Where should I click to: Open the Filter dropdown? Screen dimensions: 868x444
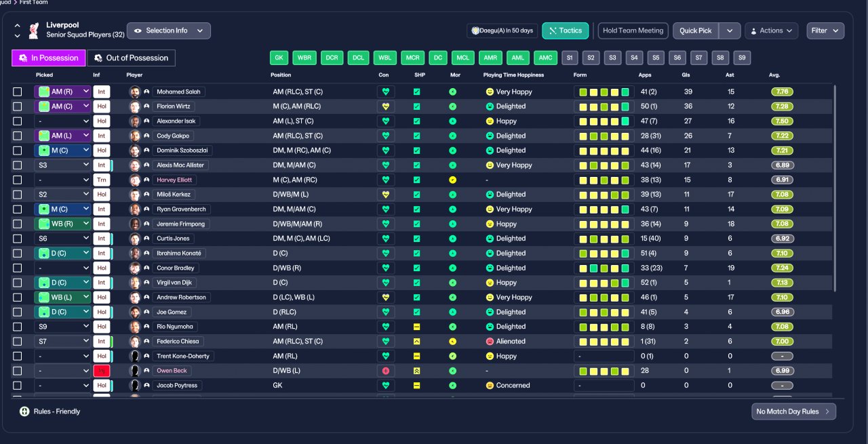point(825,31)
